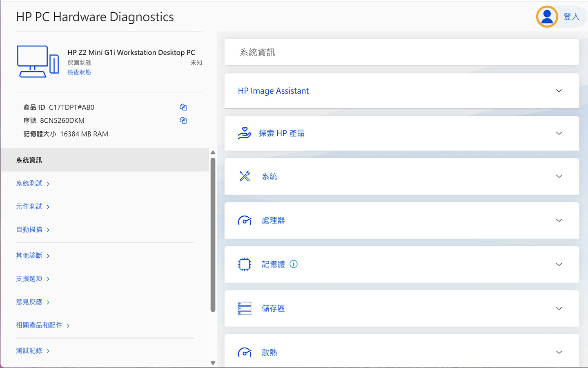This screenshot has height=368, width=588.
Task: Copy the 序號 using the copy icon
Action: click(183, 120)
